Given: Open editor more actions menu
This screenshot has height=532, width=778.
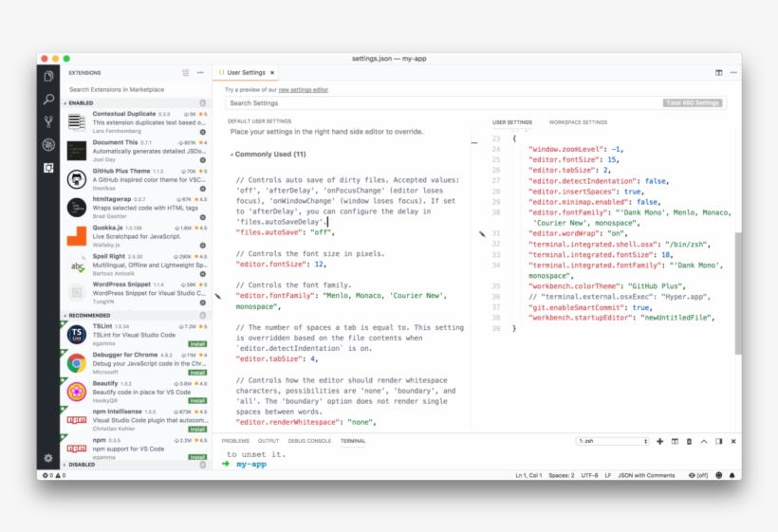Looking at the screenshot, I should pos(733,73).
